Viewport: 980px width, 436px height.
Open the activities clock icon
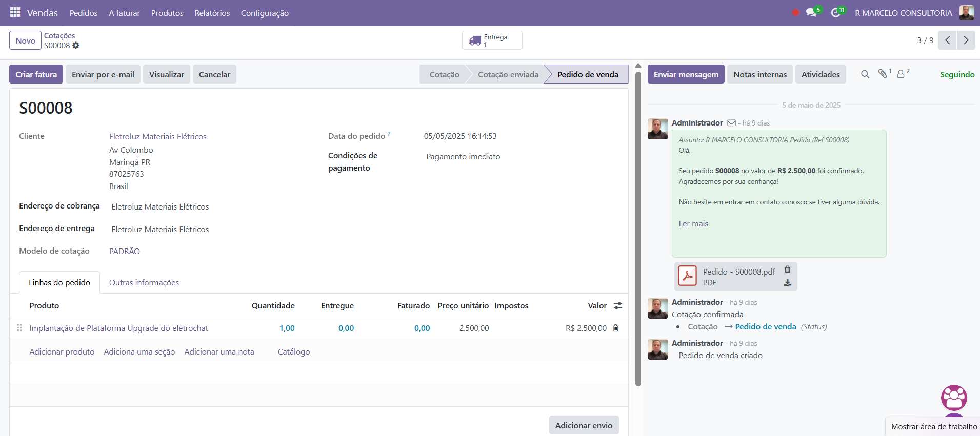(x=836, y=13)
